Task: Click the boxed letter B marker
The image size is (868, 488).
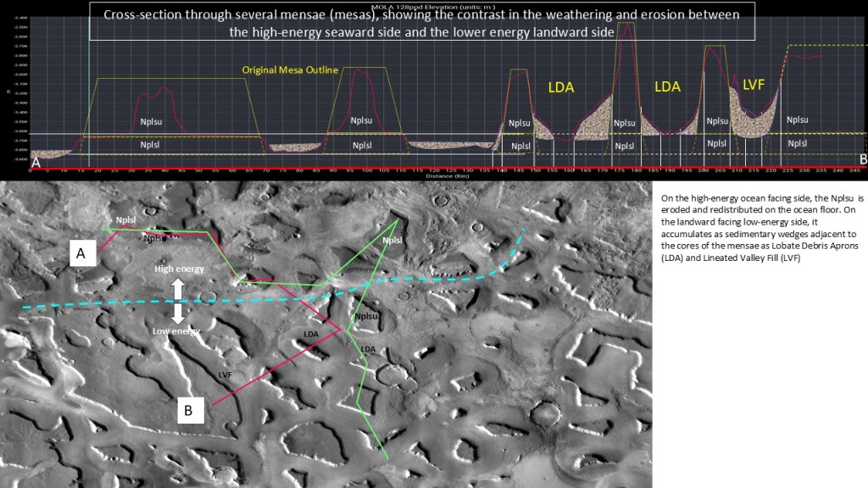Action: coord(190,410)
